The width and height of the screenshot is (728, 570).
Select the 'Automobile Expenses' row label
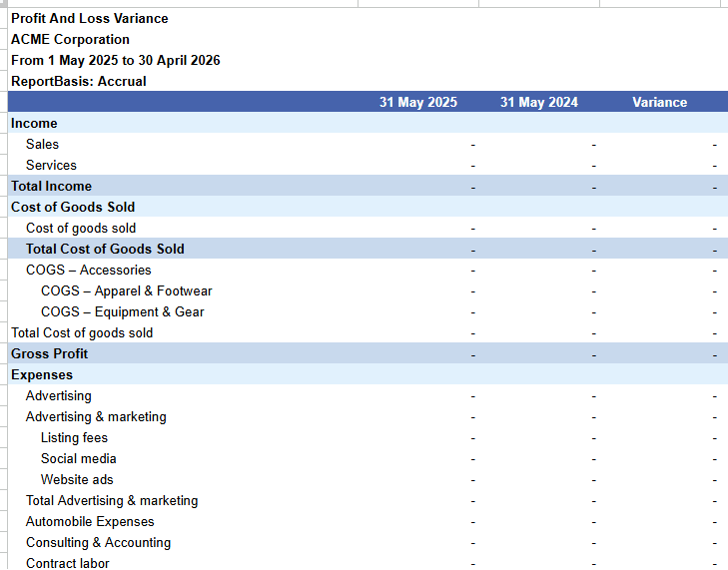90,522
